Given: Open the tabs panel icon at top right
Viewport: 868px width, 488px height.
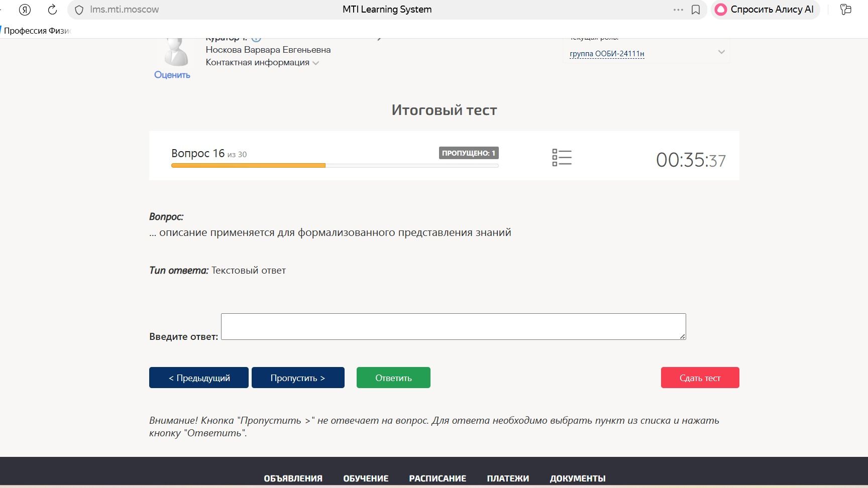Looking at the screenshot, I should point(846,10).
